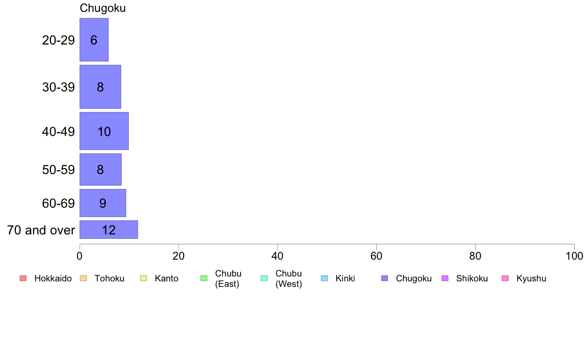This screenshot has height=364, width=588.
Task: Select the 60-69 bar with value 9
Action: coord(103,203)
